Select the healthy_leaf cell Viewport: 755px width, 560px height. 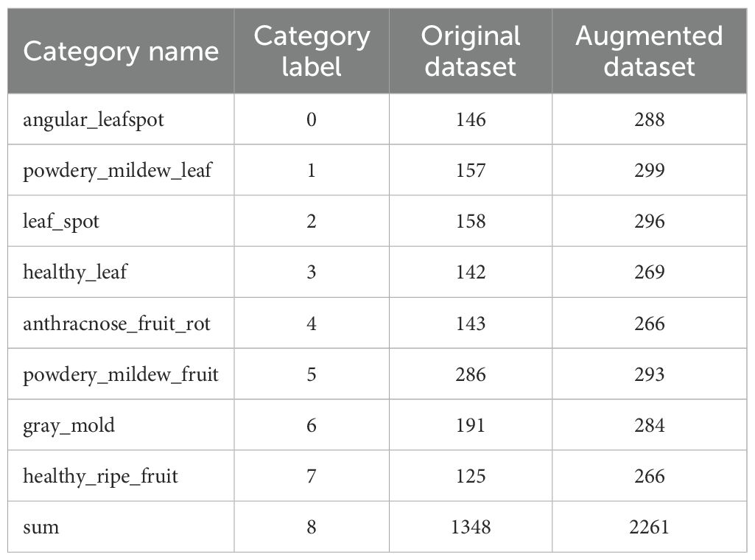point(75,272)
